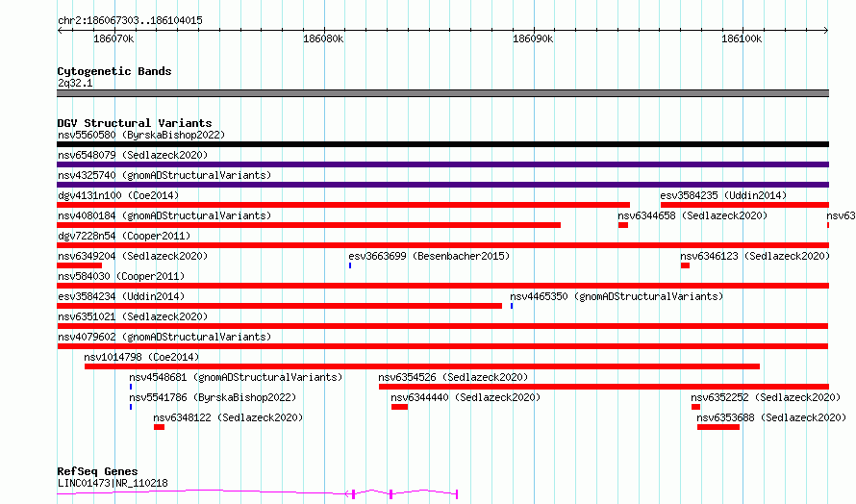Click the nsv5560580 (ByrskaBishop2022) black variant bar
The width and height of the screenshot is (856, 504).
click(442, 144)
